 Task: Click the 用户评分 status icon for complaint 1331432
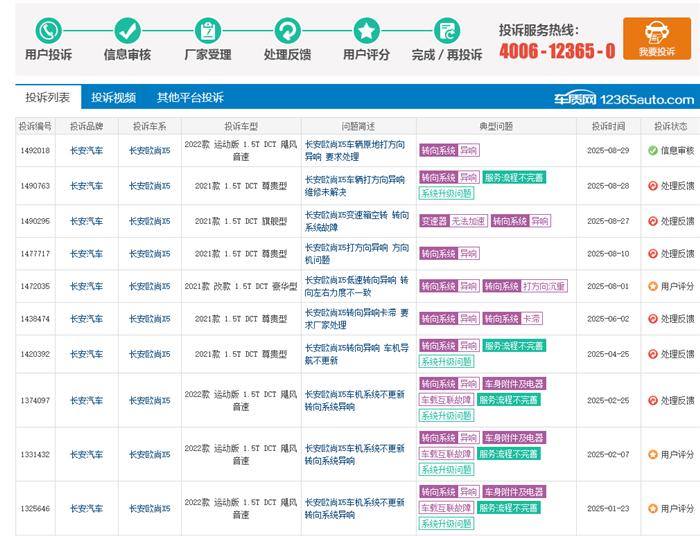point(653,454)
